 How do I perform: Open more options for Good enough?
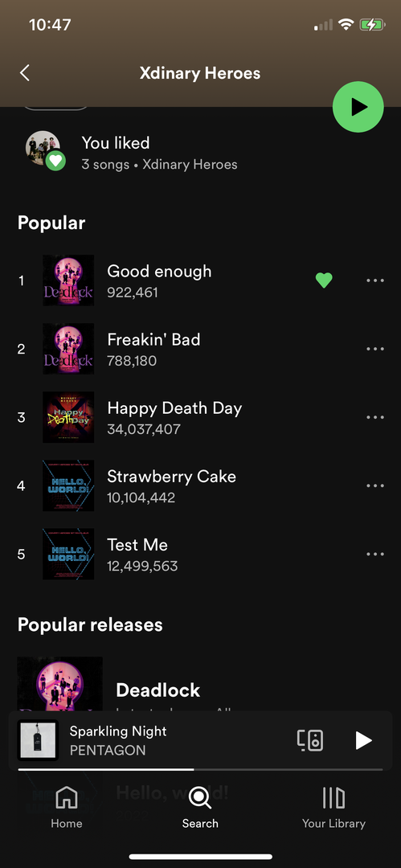375,280
